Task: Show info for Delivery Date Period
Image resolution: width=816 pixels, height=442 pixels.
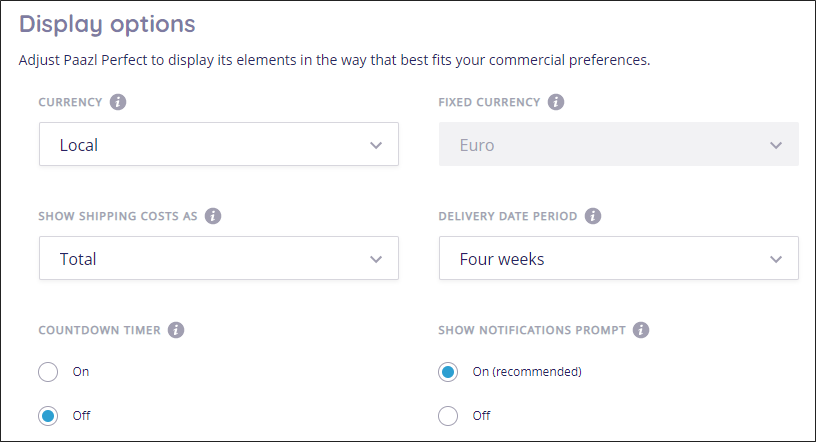Action: [x=593, y=216]
